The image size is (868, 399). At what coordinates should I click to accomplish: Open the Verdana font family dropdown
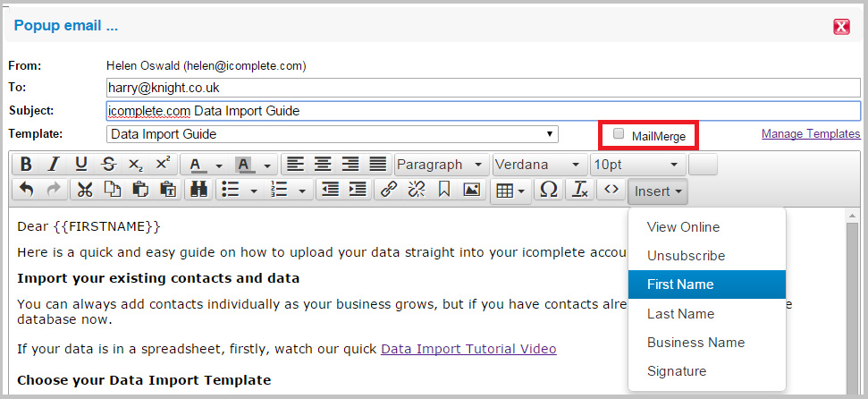pos(540,165)
